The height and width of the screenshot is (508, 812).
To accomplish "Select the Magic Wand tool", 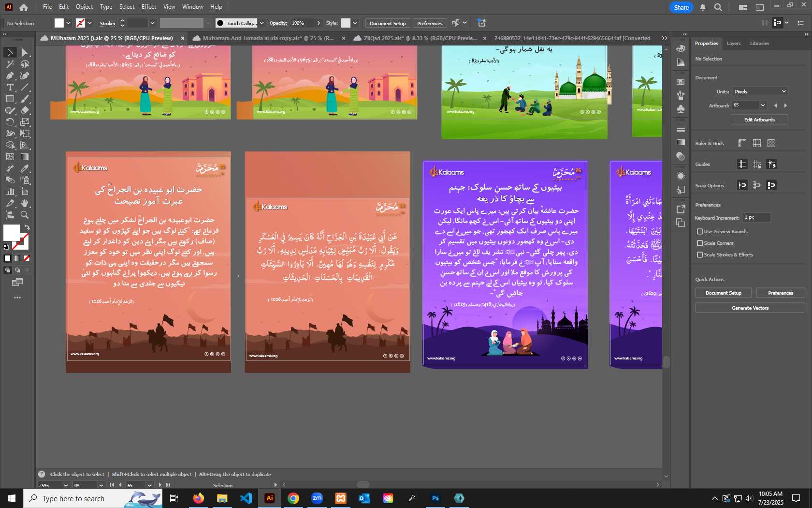I will pos(10,64).
